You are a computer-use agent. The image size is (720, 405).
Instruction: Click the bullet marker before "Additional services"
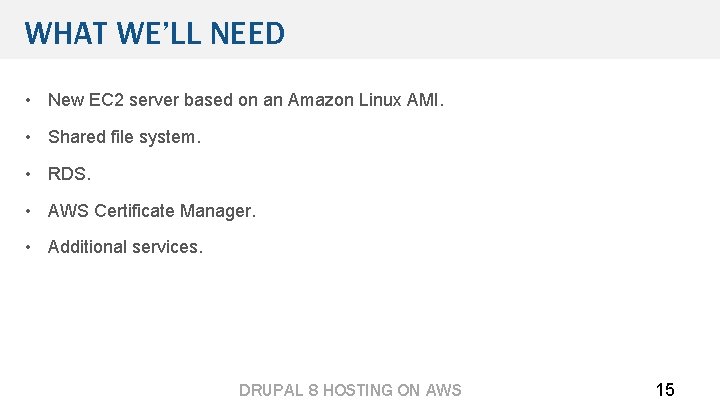point(31,246)
